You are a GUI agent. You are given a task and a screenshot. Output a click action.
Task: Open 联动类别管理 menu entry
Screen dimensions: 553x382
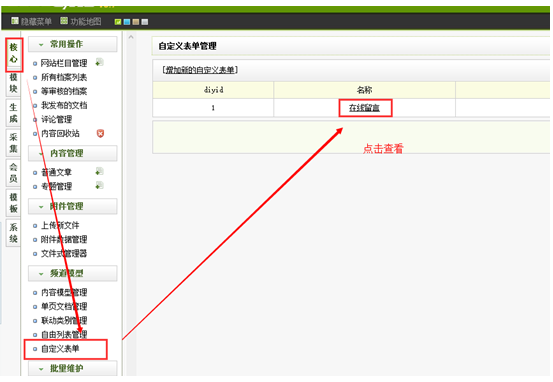64,320
